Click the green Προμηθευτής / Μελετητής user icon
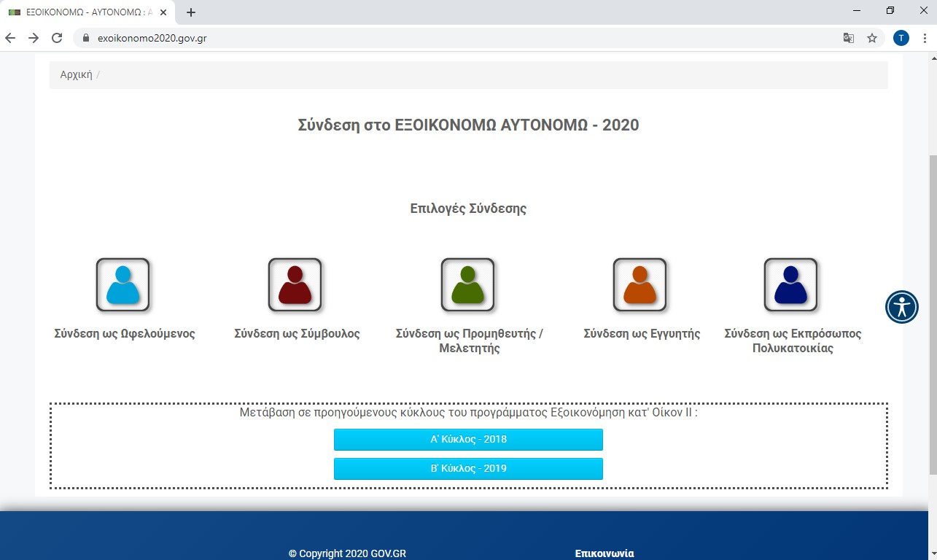The width and height of the screenshot is (937, 560). tap(467, 284)
